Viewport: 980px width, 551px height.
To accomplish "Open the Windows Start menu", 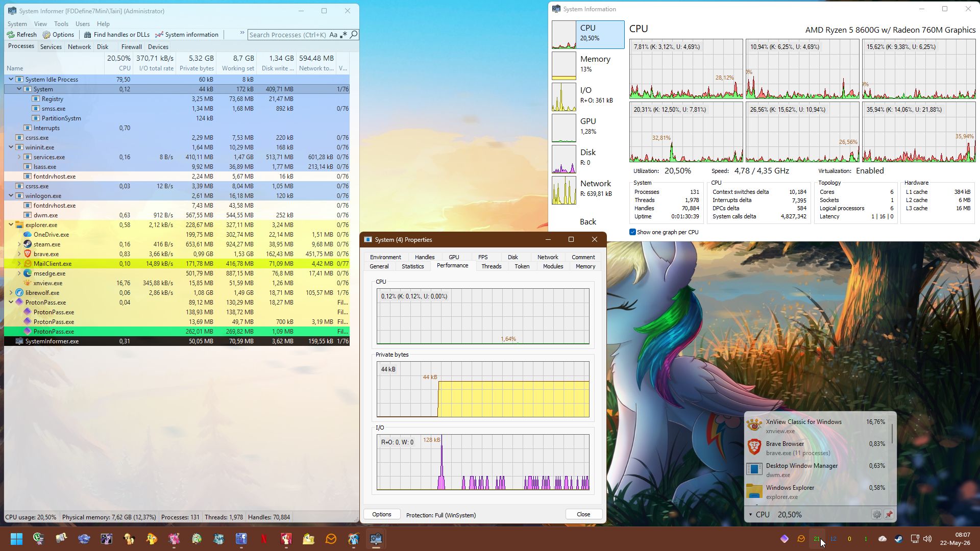I will [x=16, y=539].
